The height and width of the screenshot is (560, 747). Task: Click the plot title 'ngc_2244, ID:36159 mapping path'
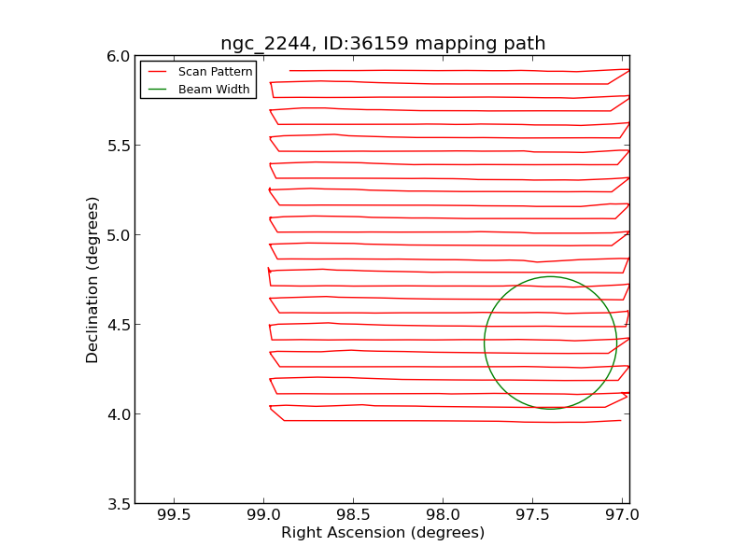(x=383, y=44)
